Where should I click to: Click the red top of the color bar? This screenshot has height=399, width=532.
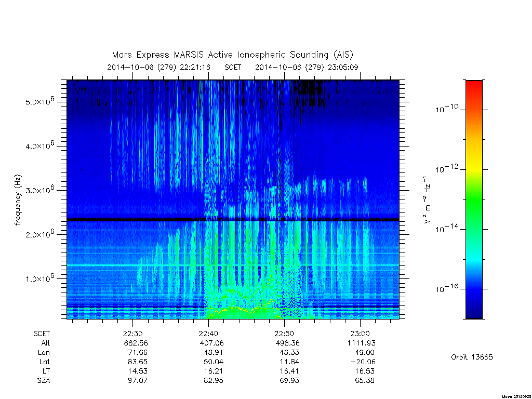tap(474, 88)
